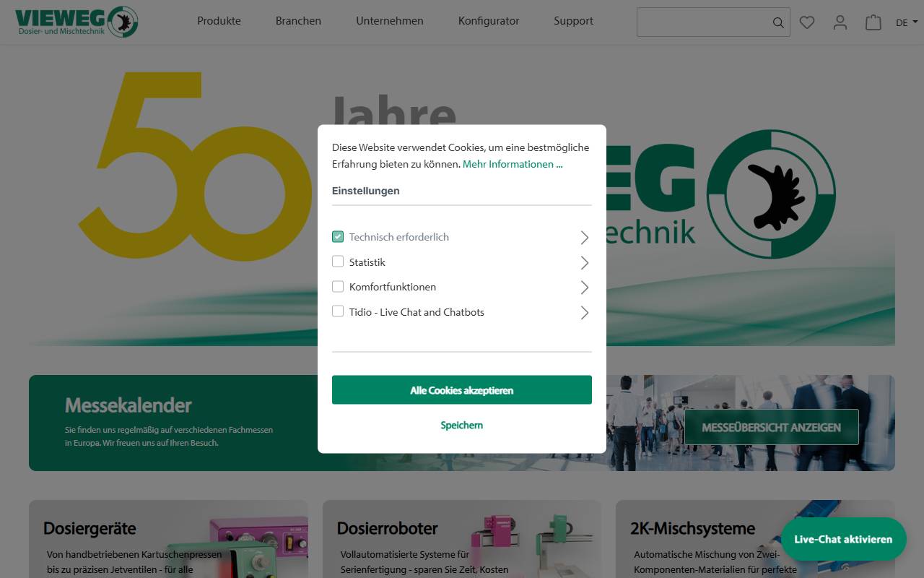
Task: Click Alle Cookies akzeptieren button
Action: click(x=462, y=390)
